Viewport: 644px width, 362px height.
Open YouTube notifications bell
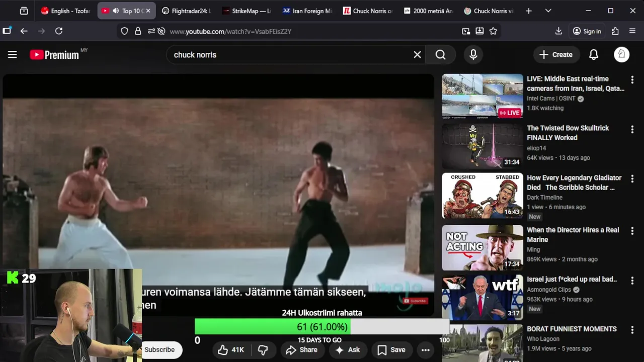[x=594, y=55]
